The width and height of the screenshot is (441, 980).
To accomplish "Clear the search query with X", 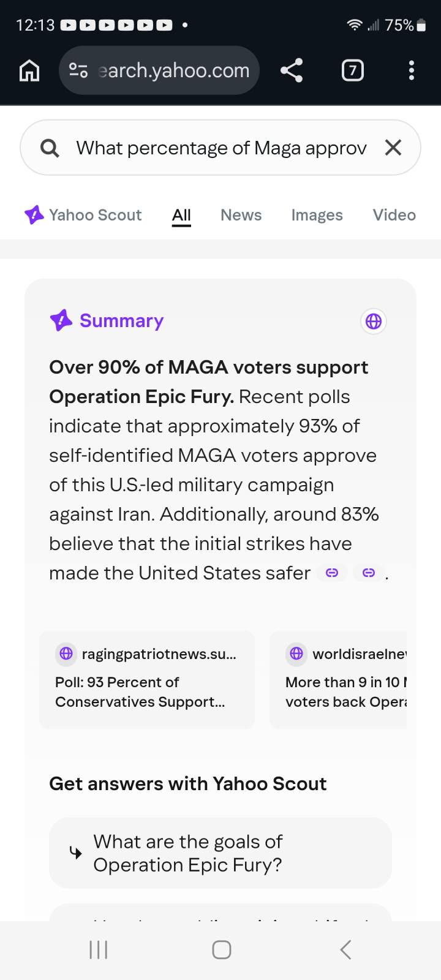I will point(393,148).
